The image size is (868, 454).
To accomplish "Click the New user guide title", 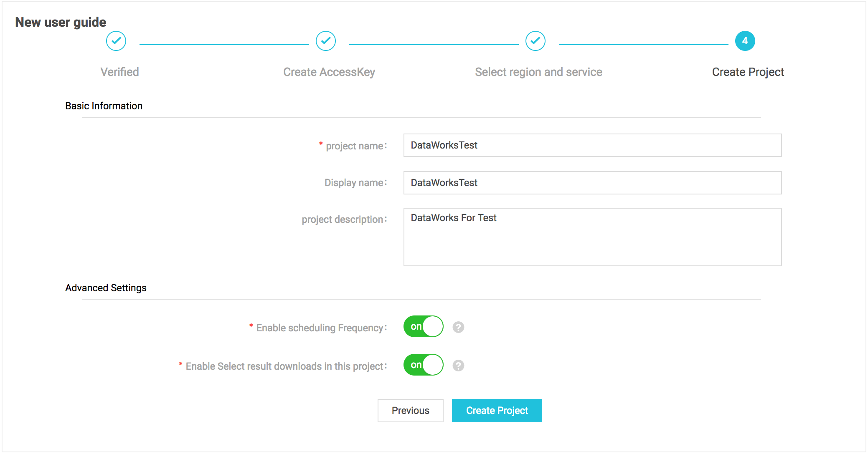I will click(61, 22).
